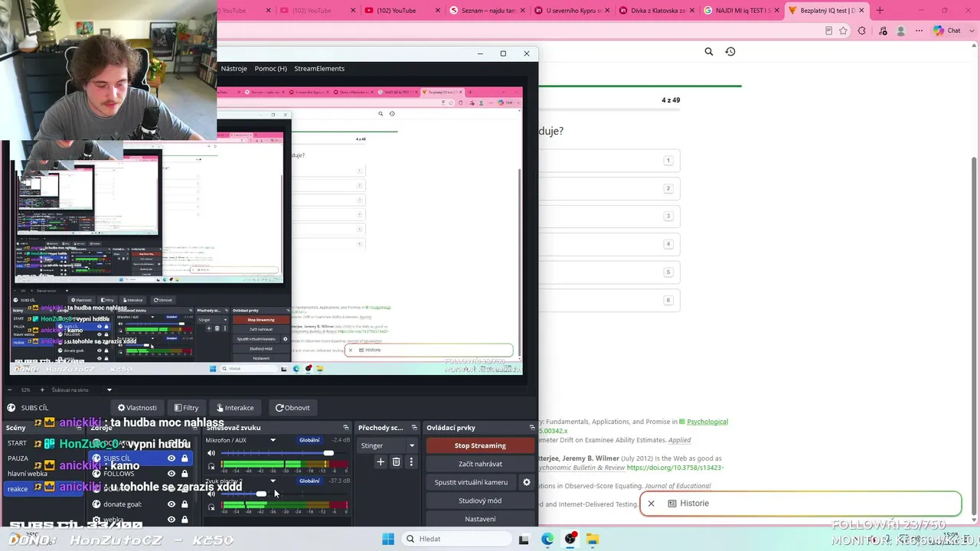Open OBS Nastavení settings button
The width and height of the screenshot is (980, 551).
[x=480, y=519]
